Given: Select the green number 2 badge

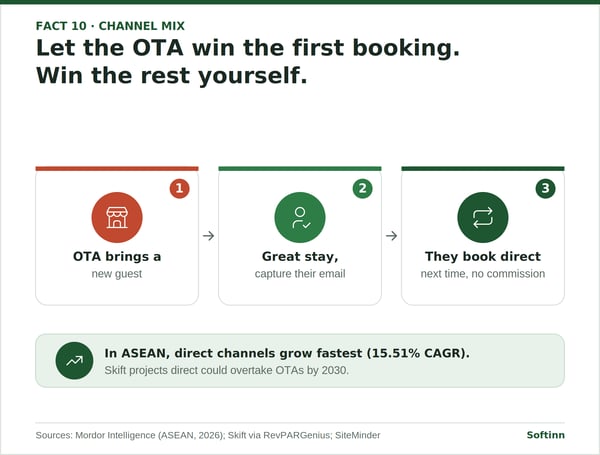Looking at the screenshot, I should tap(362, 188).
